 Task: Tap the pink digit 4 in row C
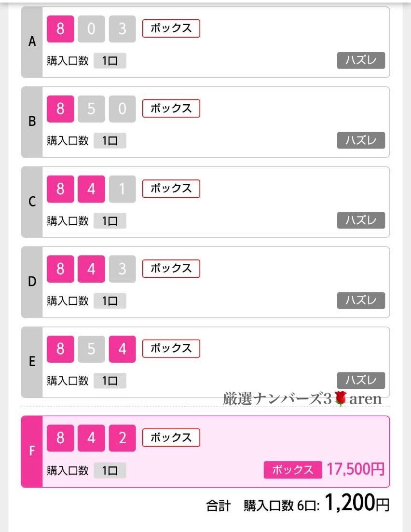pos(91,189)
